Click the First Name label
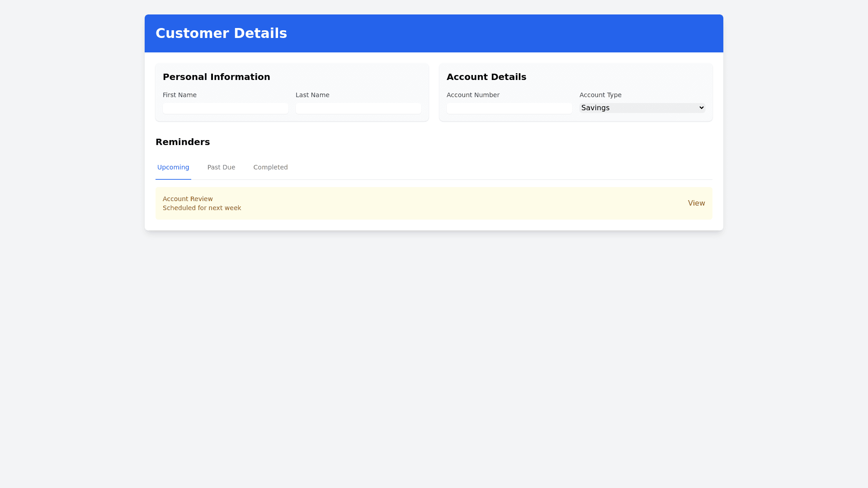Viewport: 868px width, 488px height. [x=179, y=95]
